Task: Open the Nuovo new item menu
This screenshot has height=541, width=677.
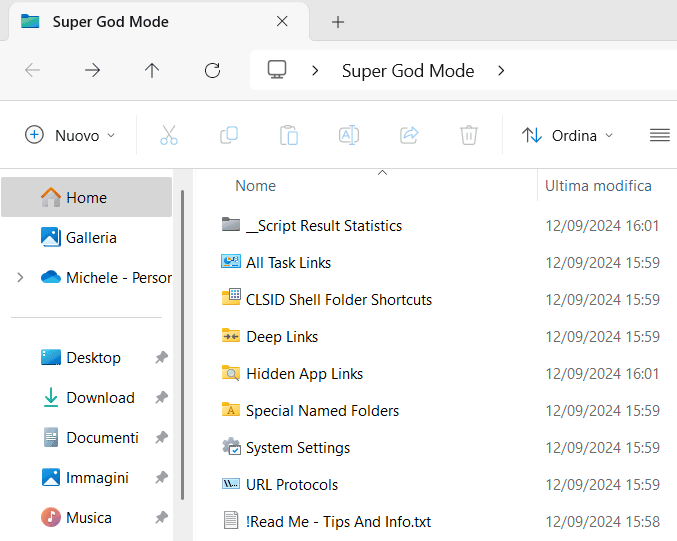Action: coord(70,135)
